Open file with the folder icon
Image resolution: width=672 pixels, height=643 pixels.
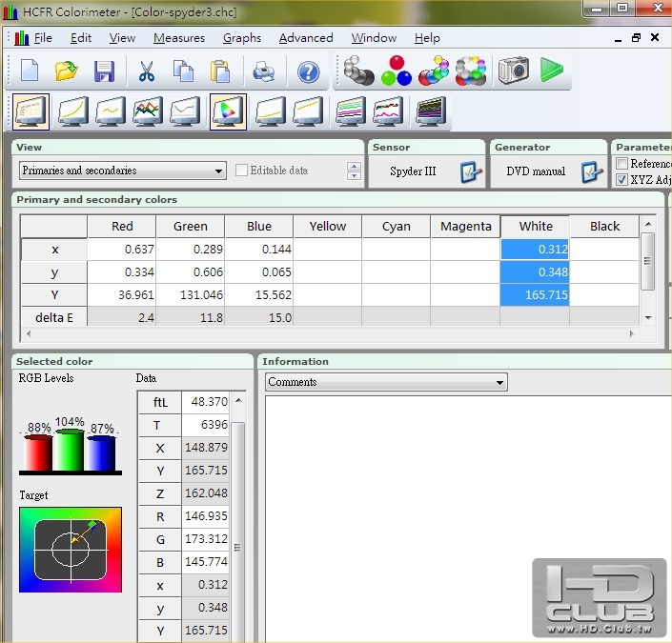[66, 71]
